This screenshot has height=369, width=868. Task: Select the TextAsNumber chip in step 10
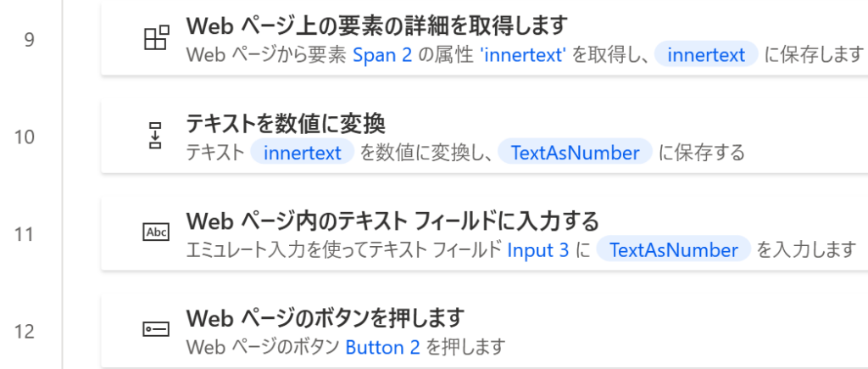pyautogui.click(x=576, y=152)
